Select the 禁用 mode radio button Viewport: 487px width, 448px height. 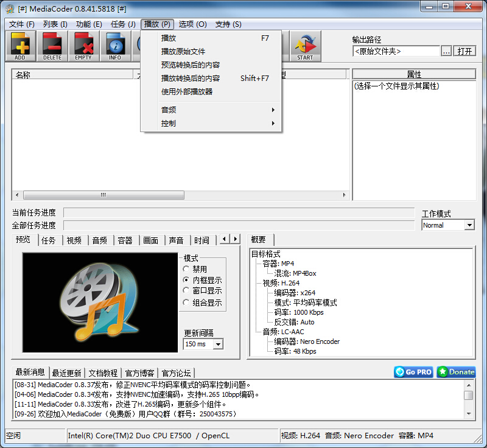[186, 269]
